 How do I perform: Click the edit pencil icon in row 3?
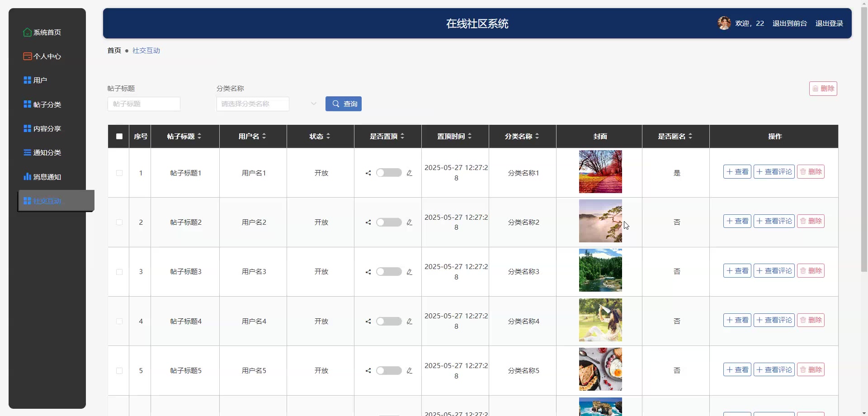pyautogui.click(x=409, y=272)
